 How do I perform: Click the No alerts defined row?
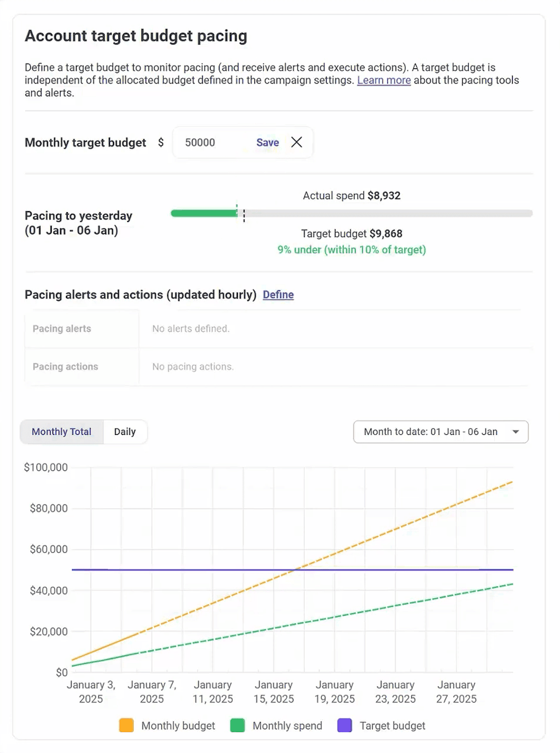pyautogui.click(x=191, y=328)
